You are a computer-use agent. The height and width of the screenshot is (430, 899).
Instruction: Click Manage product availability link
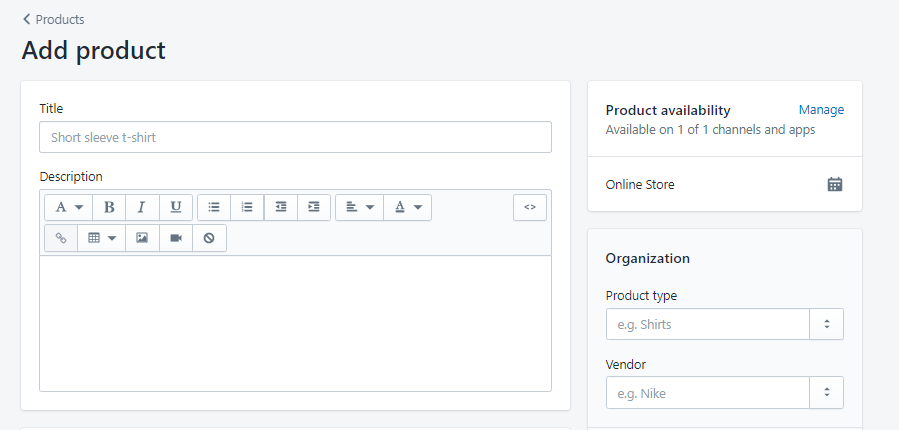(821, 110)
